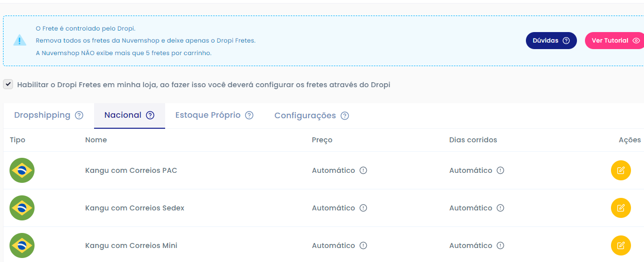
Task: Click the help icon beside Estoque Próprio
Action: (x=249, y=115)
